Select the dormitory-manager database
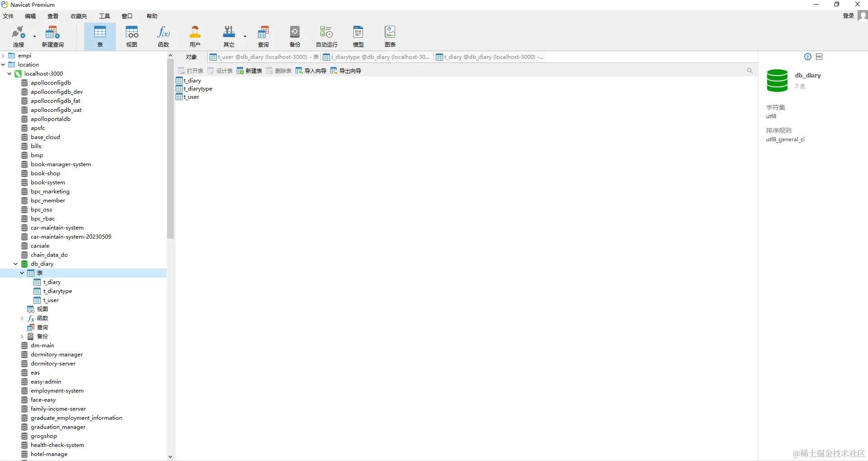The width and height of the screenshot is (868, 461). (57, 355)
